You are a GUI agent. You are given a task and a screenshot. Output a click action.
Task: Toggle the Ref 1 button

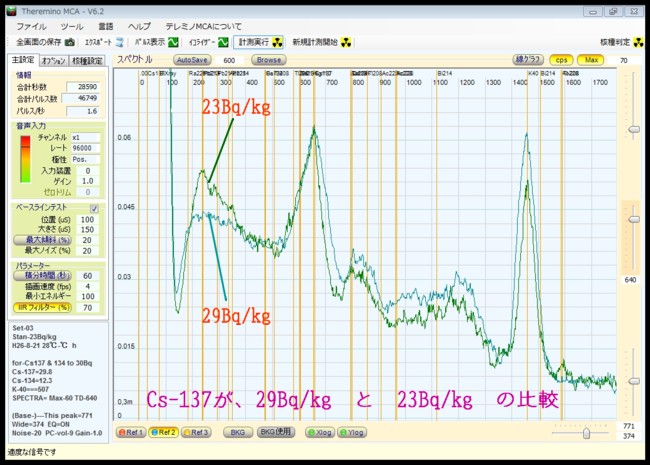(x=131, y=432)
